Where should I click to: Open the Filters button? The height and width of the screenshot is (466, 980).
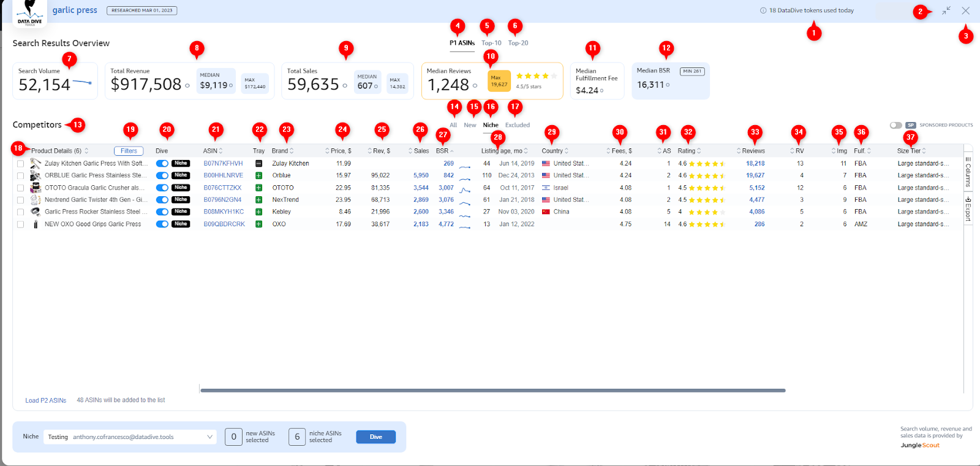coord(129,151)
